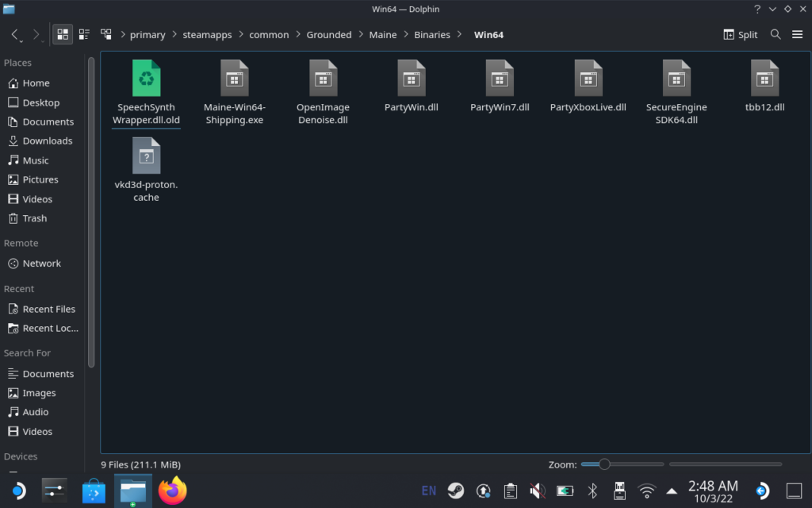
Task: Switch to Details tree view mode
Action: pos(105,35)
